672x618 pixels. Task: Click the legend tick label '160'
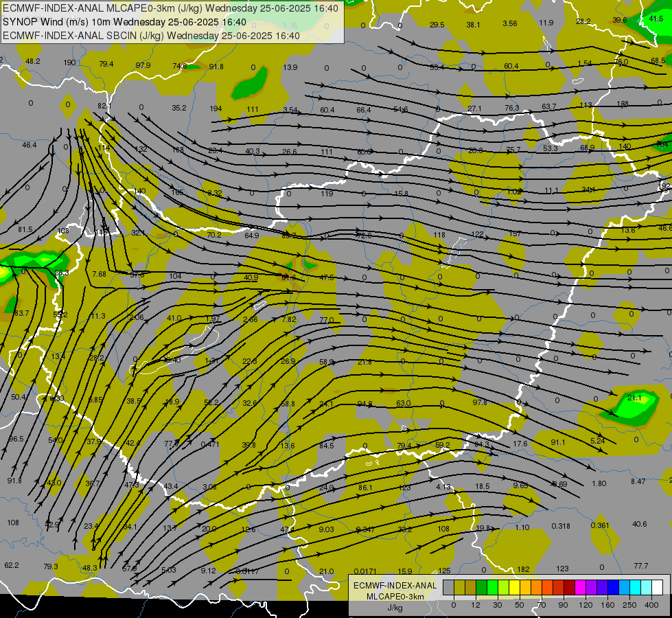pos(607,605)
